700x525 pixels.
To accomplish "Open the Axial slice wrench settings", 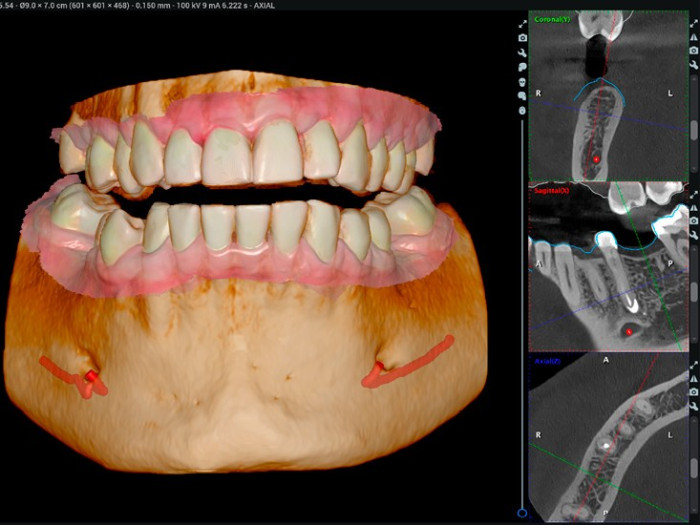I will tap(694, 406).
